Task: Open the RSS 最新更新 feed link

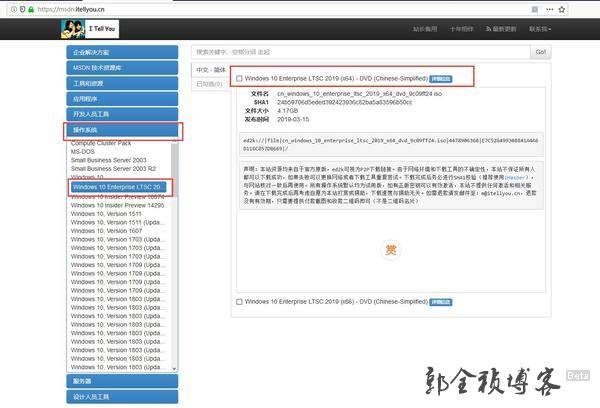Action: point(501,29)
